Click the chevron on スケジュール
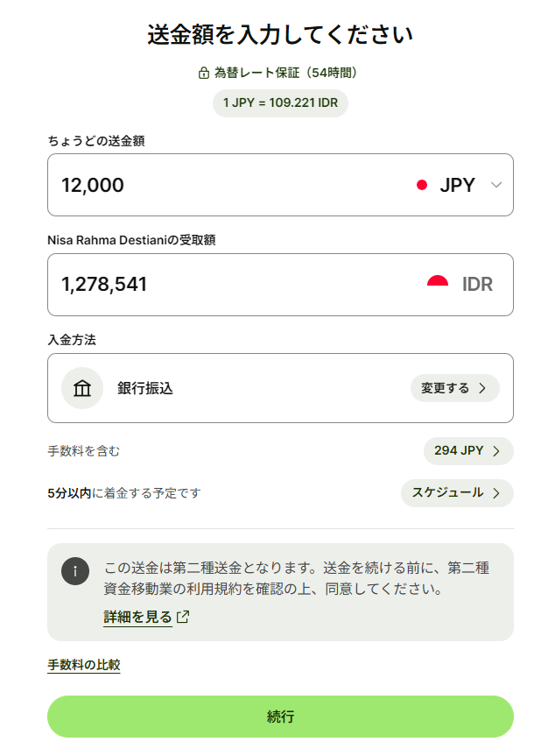 496,493
